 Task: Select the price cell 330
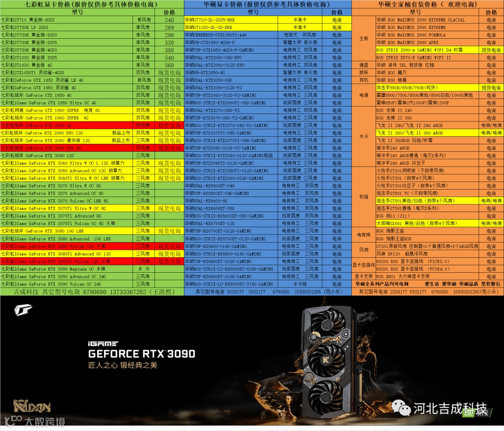(x=169, y=42)
